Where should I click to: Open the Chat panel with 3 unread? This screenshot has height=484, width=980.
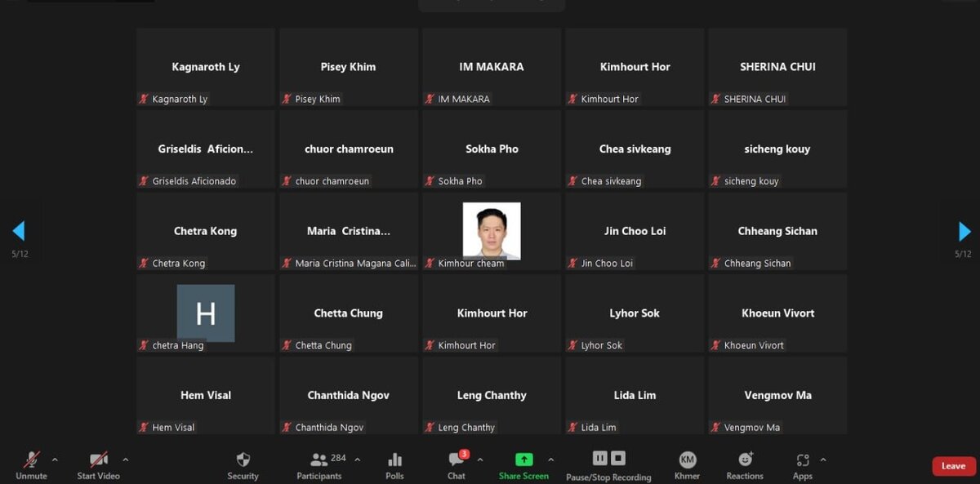[x=457, y=460]
